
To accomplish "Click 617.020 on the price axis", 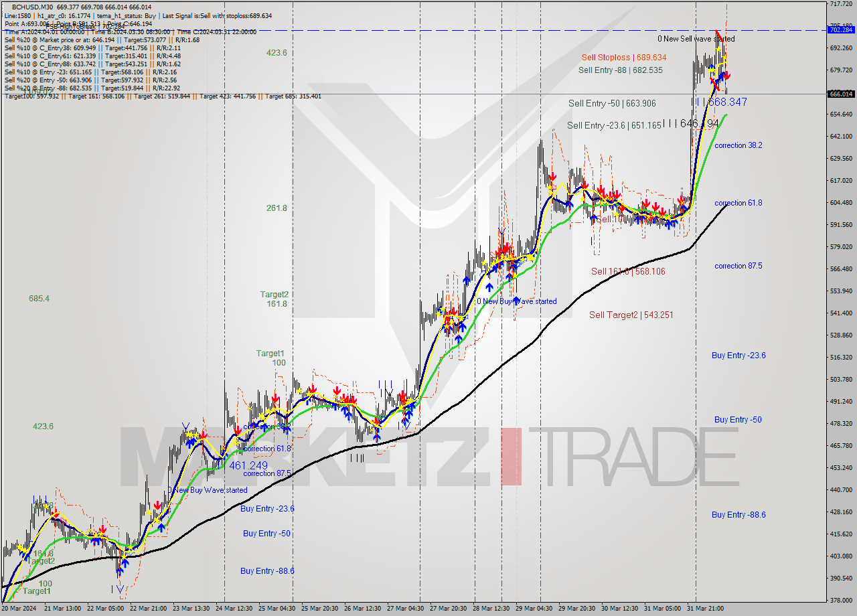I will tap(841, 181).
